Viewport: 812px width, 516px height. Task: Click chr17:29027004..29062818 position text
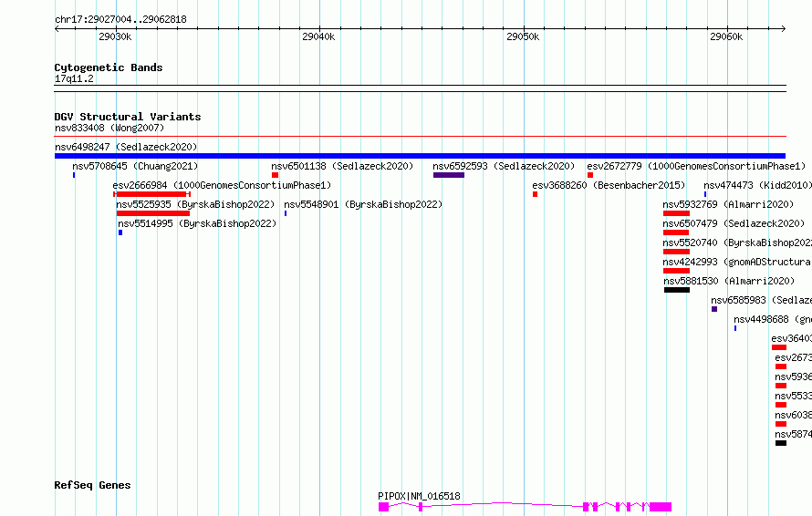point(120,20)
